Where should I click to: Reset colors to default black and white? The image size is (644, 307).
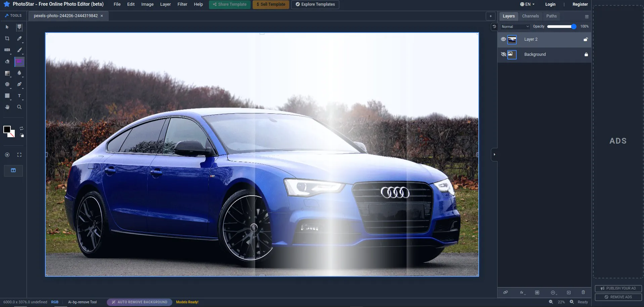pos(22,135)
